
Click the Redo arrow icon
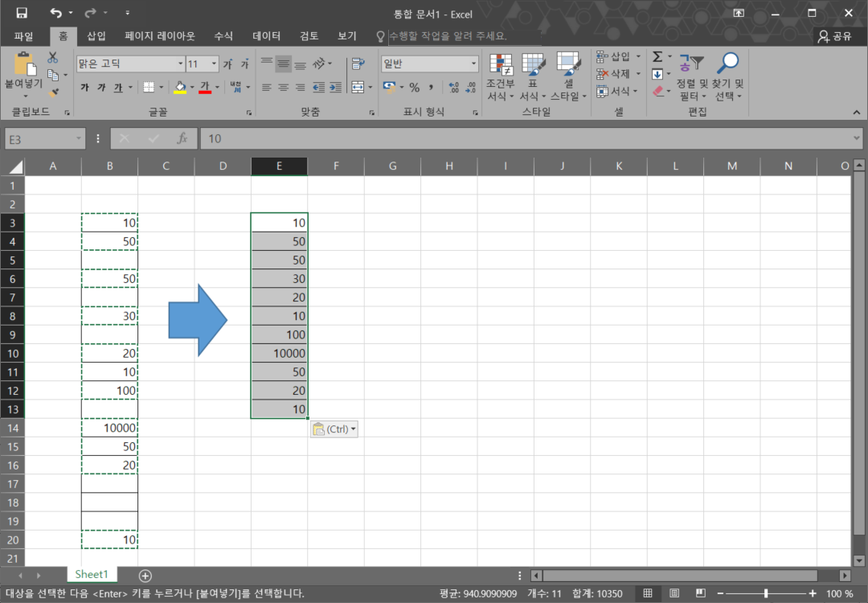90,13
